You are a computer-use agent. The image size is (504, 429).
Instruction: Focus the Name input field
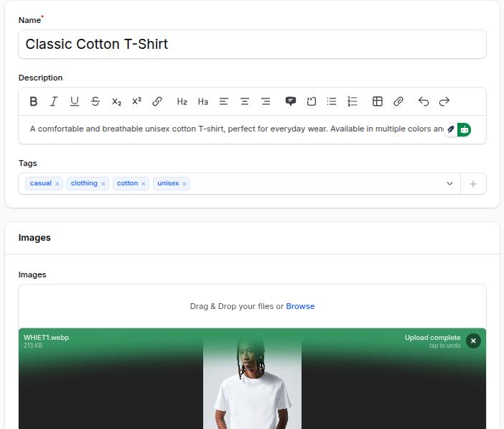pos(252,45)
